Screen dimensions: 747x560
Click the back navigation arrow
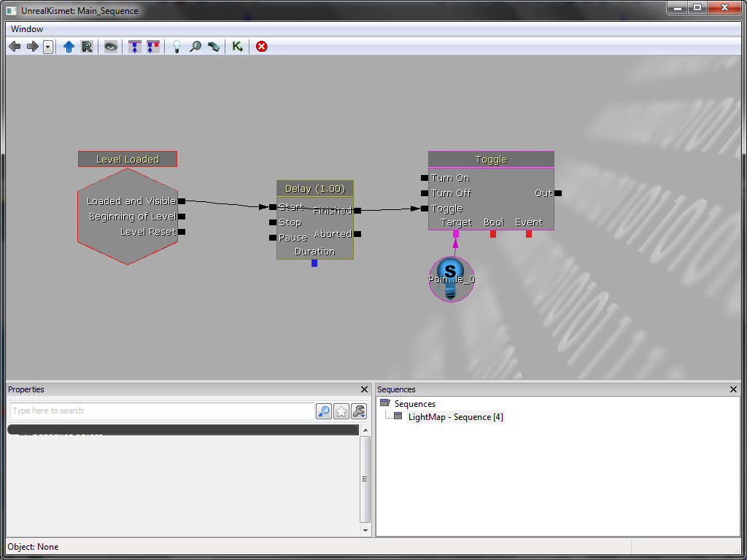click(x=15, y=47)
